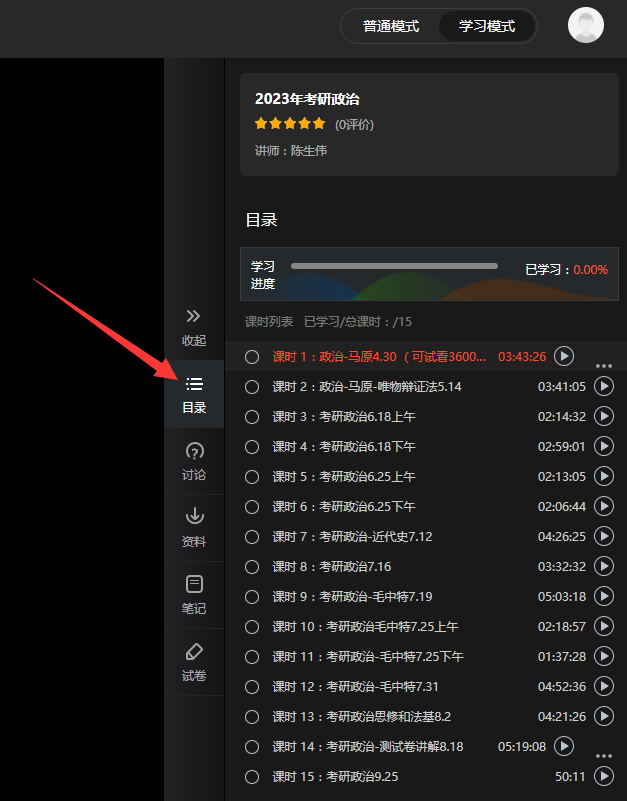The image size is (627, 801).
Task: Play 课时 12 毛中特7.31 lesson
Action: pos(603,687)
